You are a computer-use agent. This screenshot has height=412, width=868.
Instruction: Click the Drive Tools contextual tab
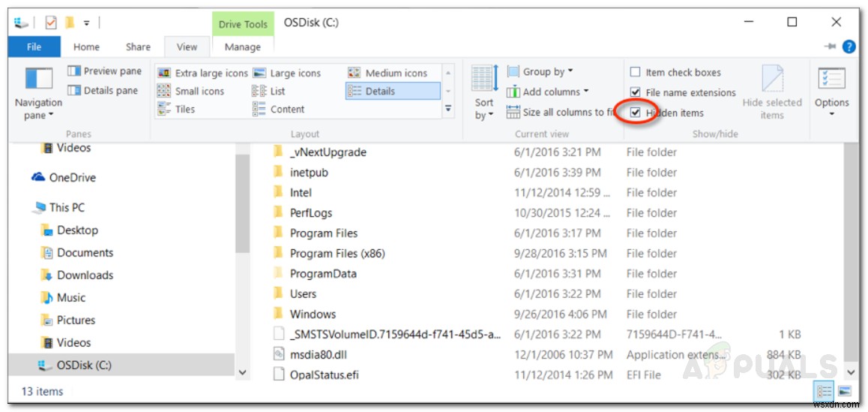243,25
